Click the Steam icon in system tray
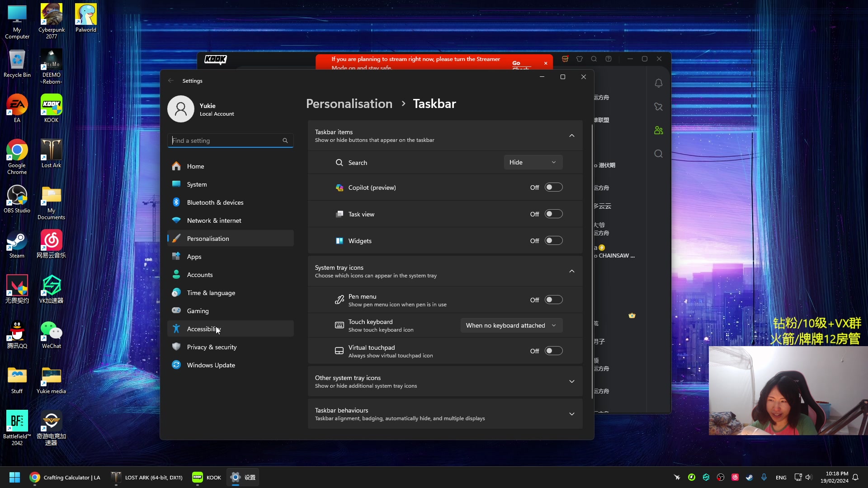Viewport: 868px width, 488px height. pyautogui.click(x=749, y=477)
